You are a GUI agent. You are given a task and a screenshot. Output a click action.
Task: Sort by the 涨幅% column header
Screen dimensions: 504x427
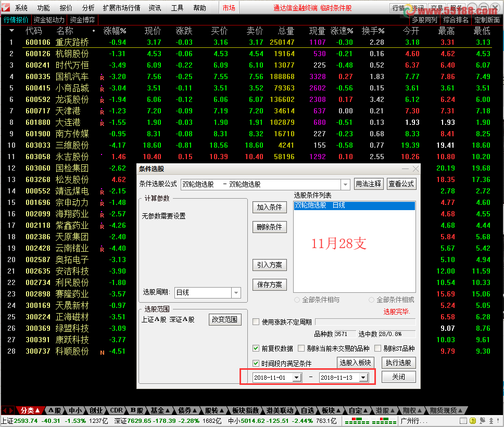click(115, 31)
